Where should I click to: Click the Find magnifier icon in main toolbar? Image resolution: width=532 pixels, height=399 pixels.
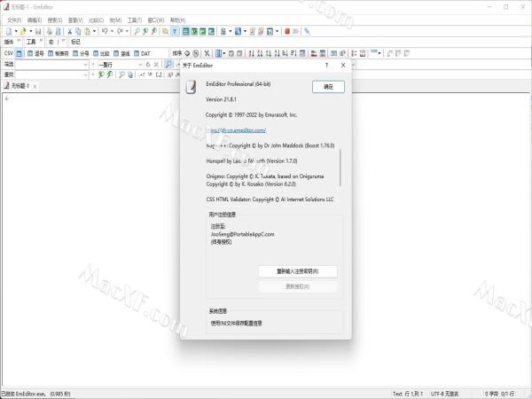coord(137,31)
